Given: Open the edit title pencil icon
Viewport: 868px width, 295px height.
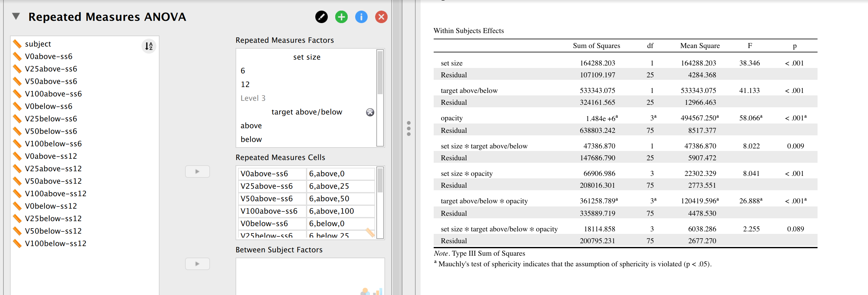Looking at the screenshot, I should pos(322,17).
